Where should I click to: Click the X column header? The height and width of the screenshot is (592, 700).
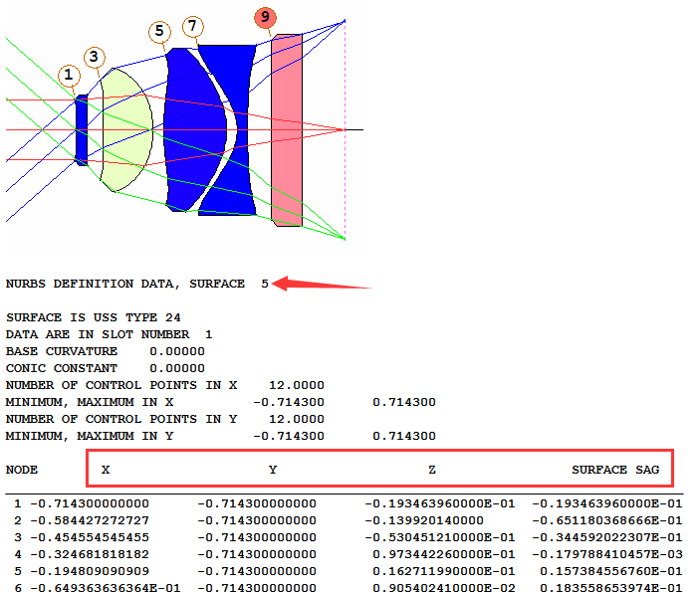pyautogui.click(x=106, y=470)
